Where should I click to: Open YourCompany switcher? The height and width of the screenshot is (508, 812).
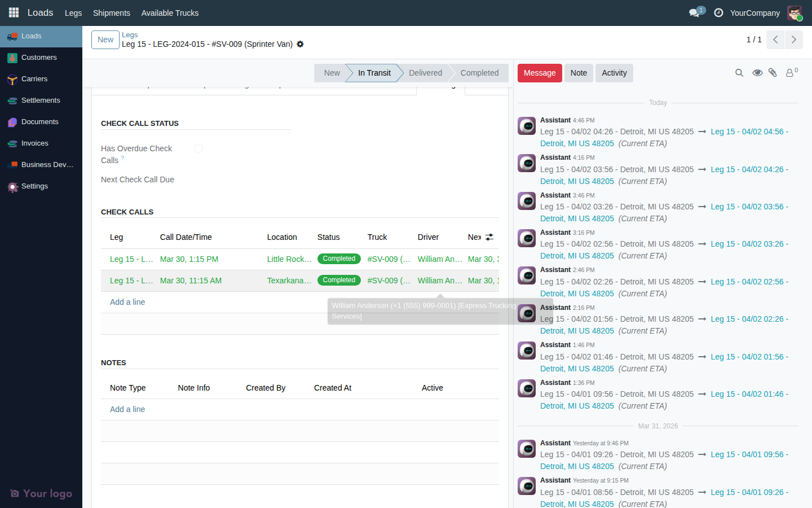coord(755,13)
